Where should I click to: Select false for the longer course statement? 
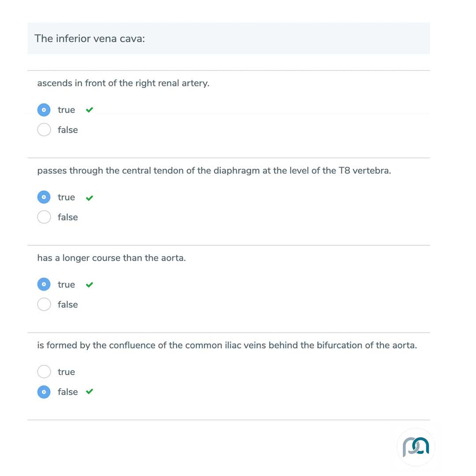tap(44, 304)
